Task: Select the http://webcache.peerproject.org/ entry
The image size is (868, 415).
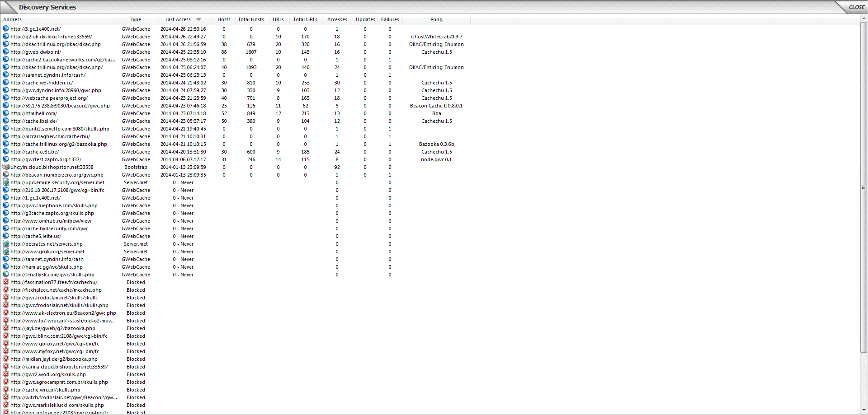Action: pyautogui.click(x=49, y=98)
